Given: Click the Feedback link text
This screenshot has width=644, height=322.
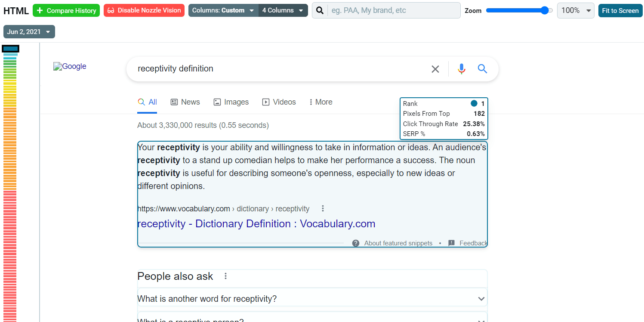Looking at the screenshot, I should point(473,243).
